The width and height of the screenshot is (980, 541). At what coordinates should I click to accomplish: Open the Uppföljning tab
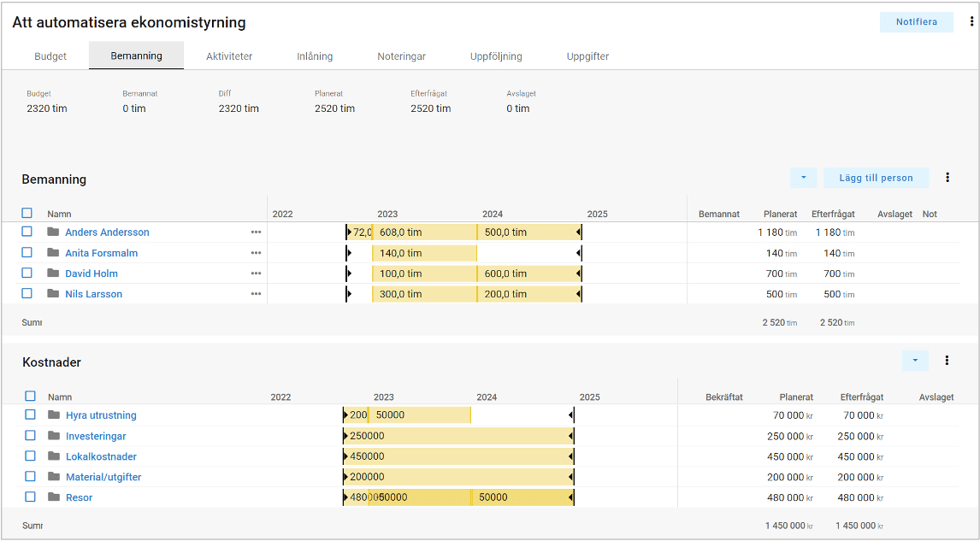coord(496,56)
